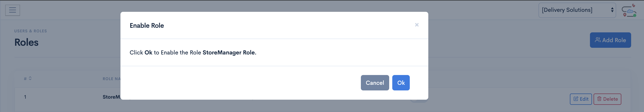
Task: Toggle the StoreManager role switch peeking below the dialog
Action: [419, 101]
